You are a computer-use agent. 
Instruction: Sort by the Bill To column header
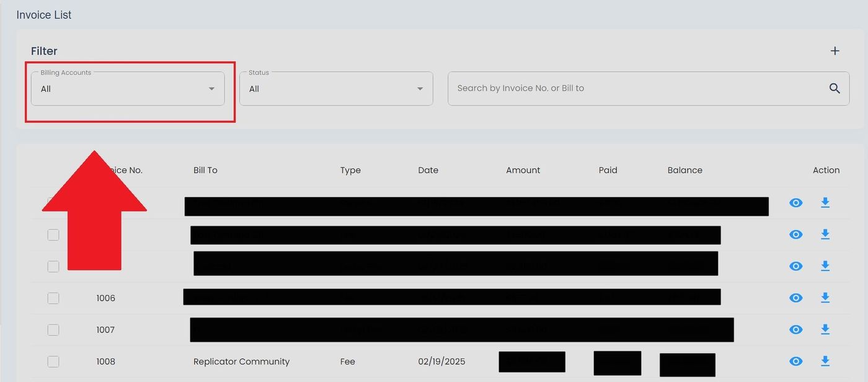point(205,170)
